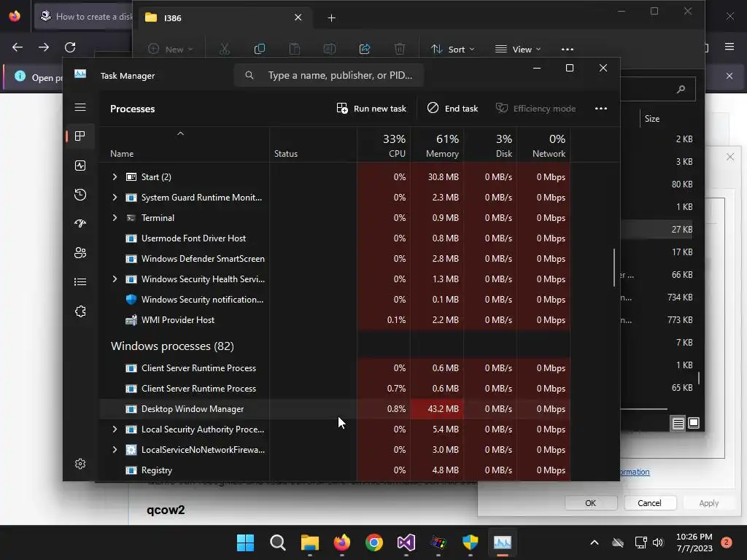Open clock and date 10:26 PM

click(x=694, y=542)
